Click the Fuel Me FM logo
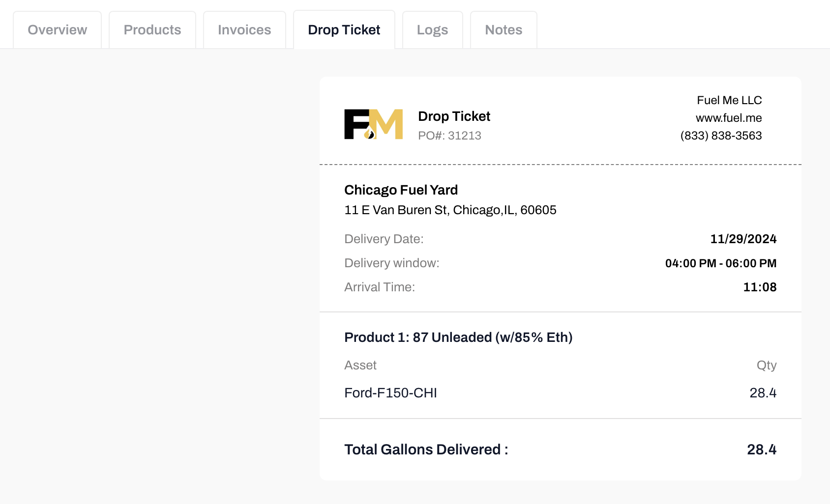 [373, 124]
